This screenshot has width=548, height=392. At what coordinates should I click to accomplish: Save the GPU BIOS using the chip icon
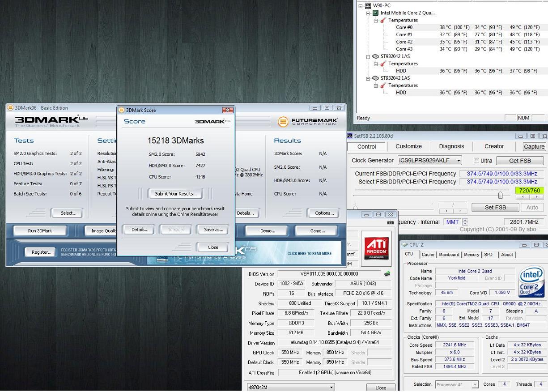(x=387, y=274)
